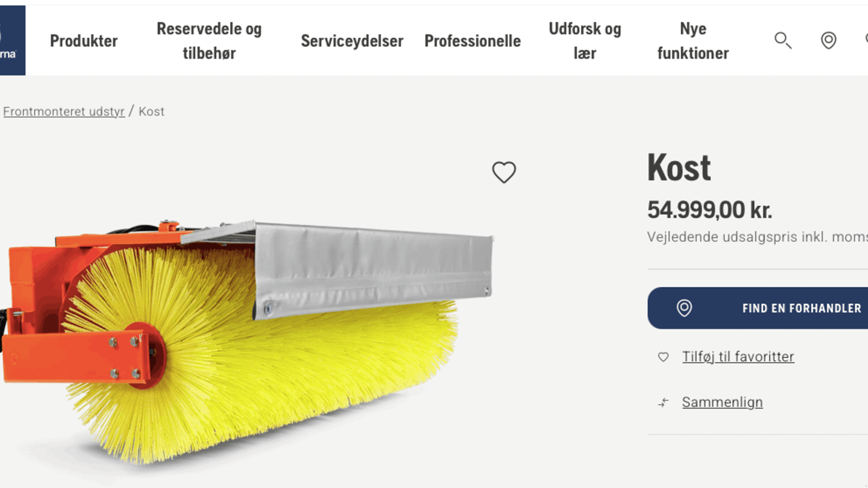
Task: Click the Tilføj til favoritter link
Action: [738, 357]
